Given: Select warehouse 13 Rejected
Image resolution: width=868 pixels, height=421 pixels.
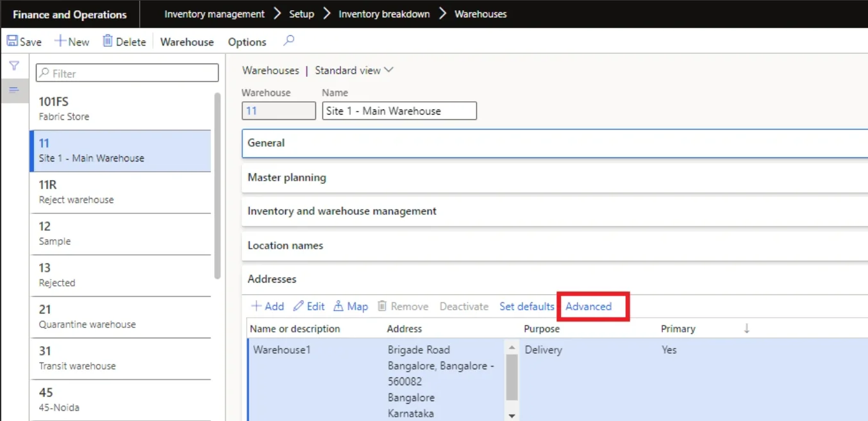Looking at the screenshot, I should tap(121, 276).
